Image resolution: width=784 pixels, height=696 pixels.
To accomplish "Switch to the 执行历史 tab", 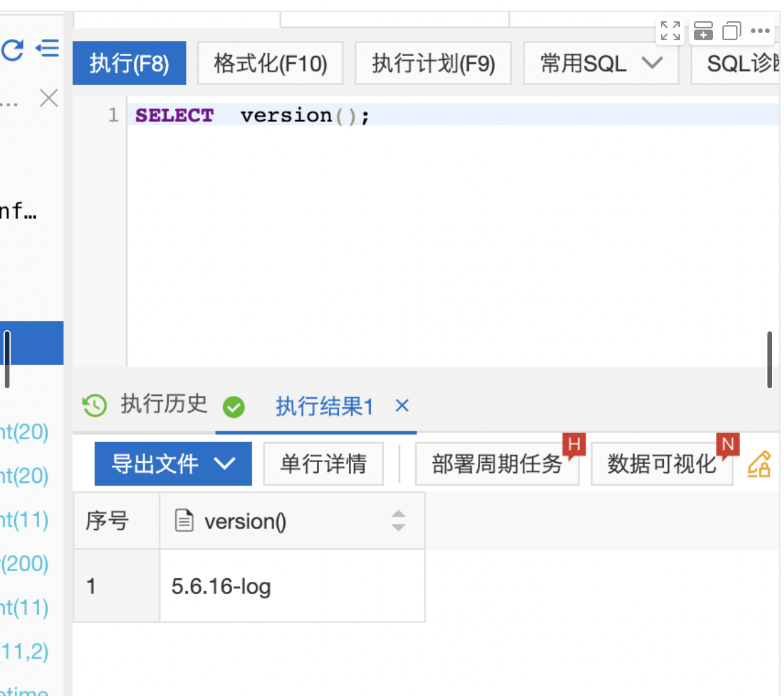I will (x=163, y=405).
